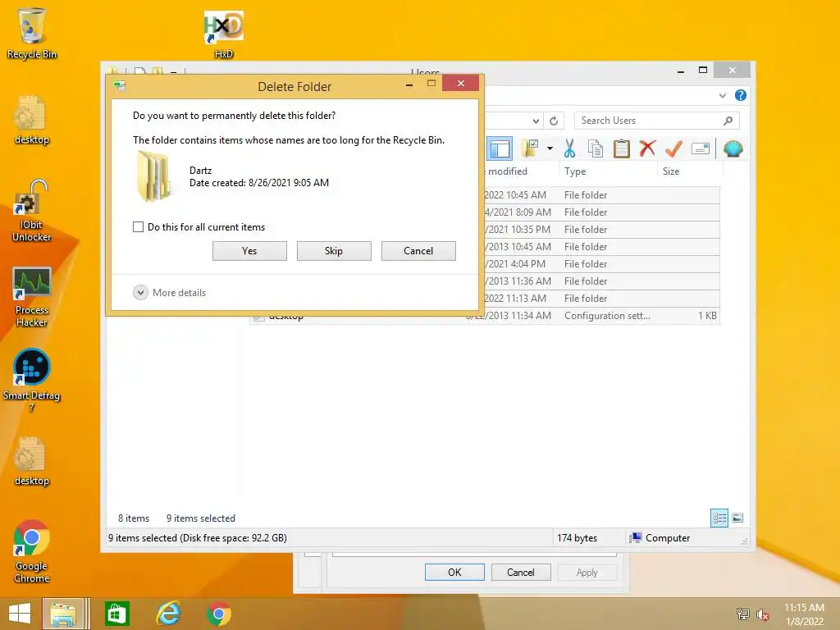This screenshot has height=630, width=840.
Task: Open the Recycle Bin desktop icon
Action: (x=32, y=33)
